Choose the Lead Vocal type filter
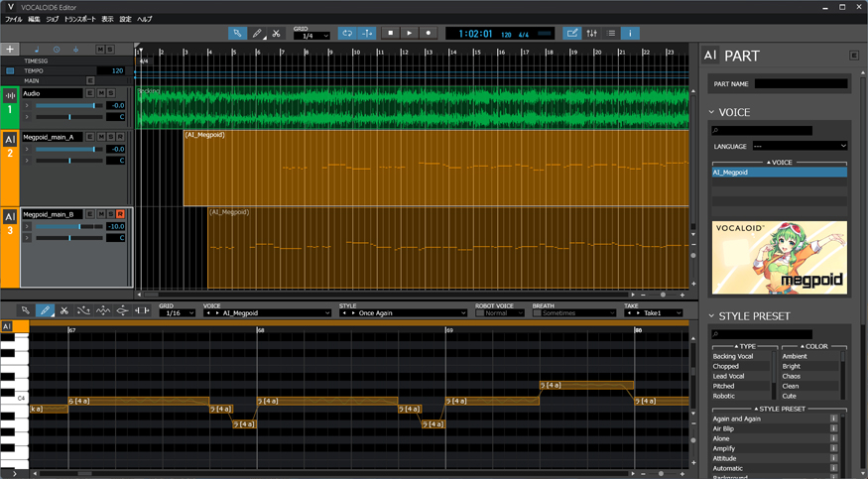868x479 pixels. coord(728,377)
